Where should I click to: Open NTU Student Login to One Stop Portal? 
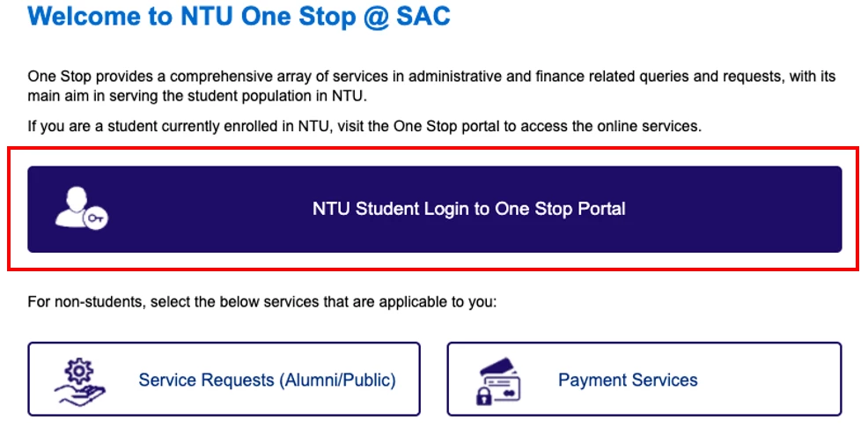tap(435, 210)
